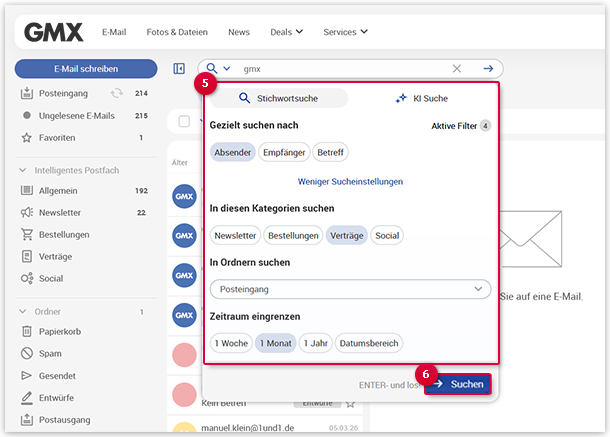Open mail from manuel.klein@1und1.de

point(265,426)
